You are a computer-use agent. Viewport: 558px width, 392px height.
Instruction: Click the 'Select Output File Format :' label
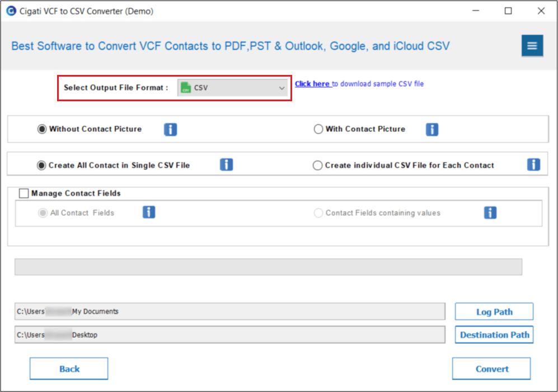116,88
